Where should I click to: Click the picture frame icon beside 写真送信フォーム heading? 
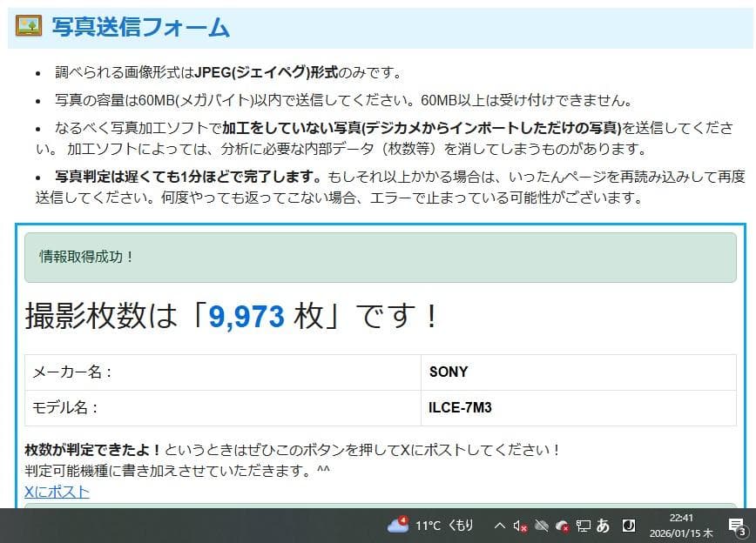pos(30,26)
